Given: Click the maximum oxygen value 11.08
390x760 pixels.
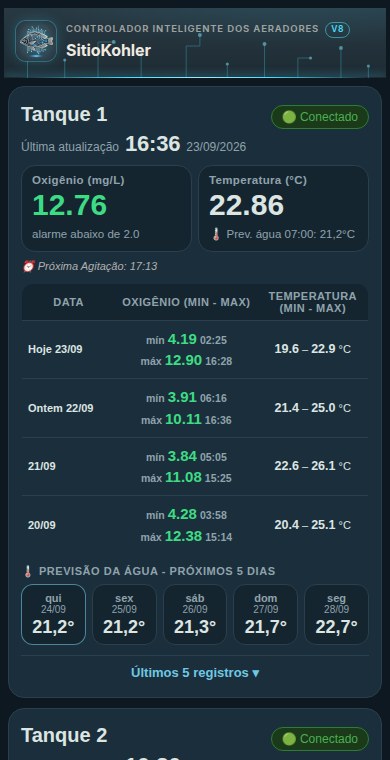Looking at the screenshot, I should coord(183,477).
